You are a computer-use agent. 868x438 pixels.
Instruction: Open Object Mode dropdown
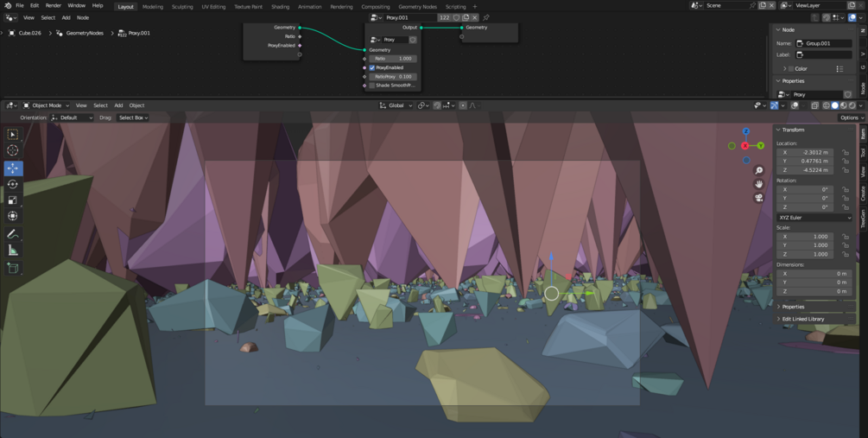(46, 105)
